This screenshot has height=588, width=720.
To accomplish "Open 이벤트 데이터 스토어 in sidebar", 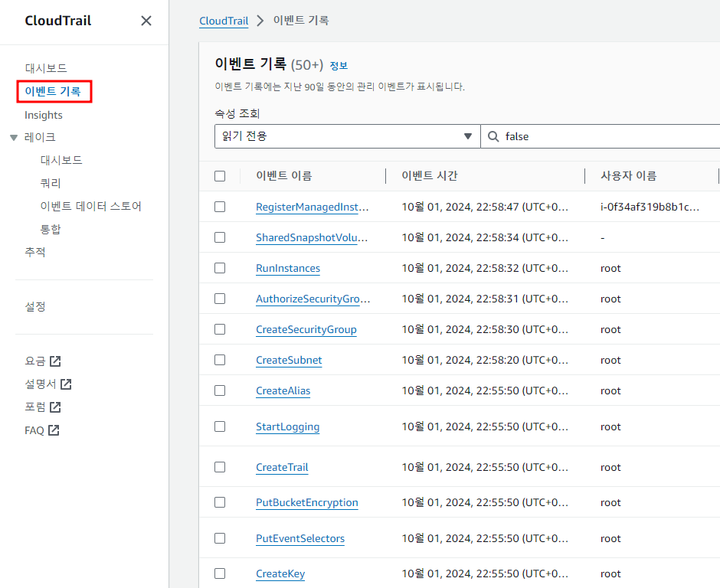I will click(91, 206).
